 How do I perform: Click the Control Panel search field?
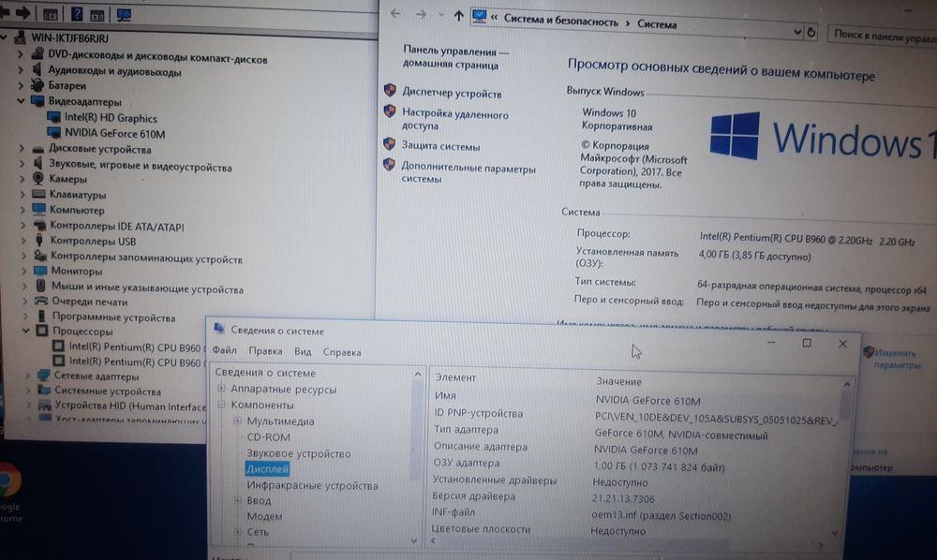pyautogui.click(x=882, y=36)
